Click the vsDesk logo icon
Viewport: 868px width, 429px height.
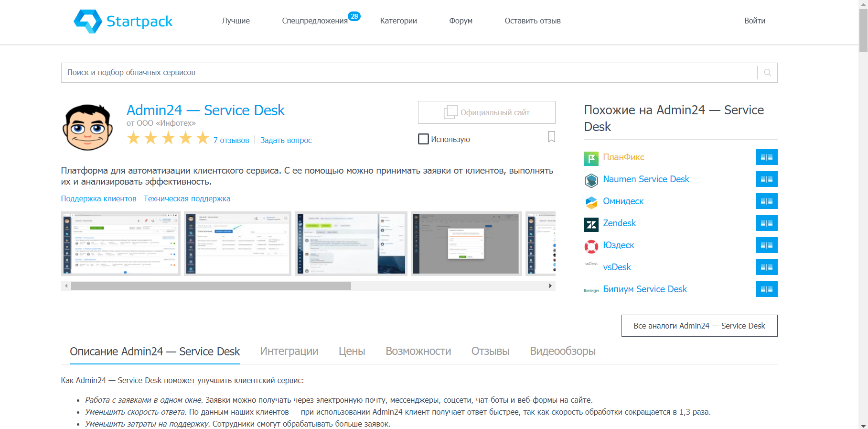pos(591,264)
